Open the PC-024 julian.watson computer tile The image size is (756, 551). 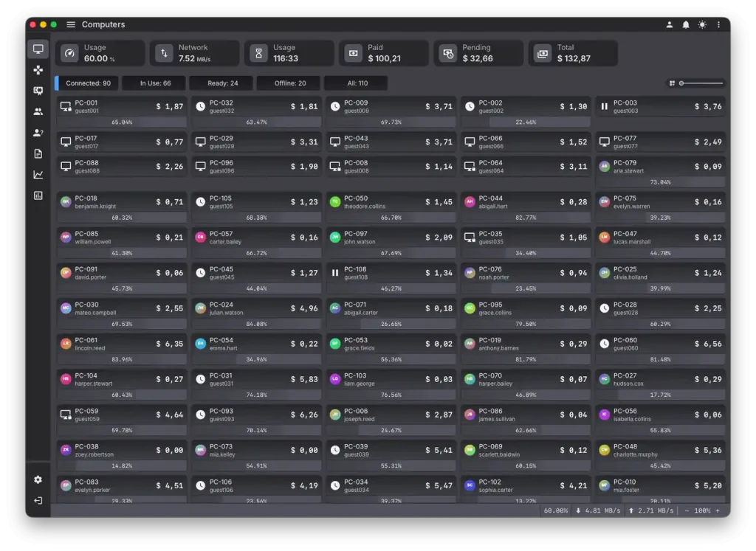coord(256,313)
